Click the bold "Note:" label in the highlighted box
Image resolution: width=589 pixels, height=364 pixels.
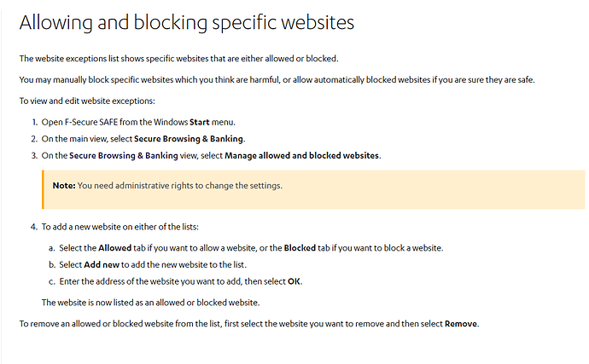64,185
